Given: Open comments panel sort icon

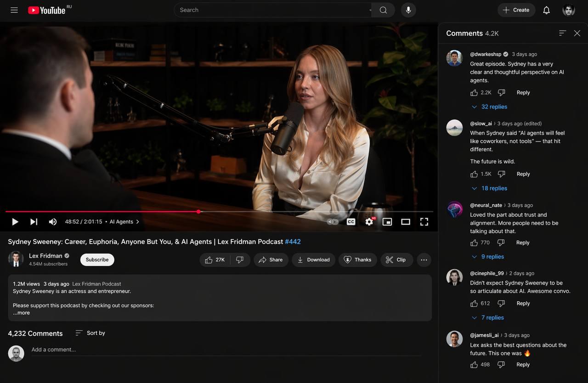Looking at the screenshot, I should pos(563,33).
